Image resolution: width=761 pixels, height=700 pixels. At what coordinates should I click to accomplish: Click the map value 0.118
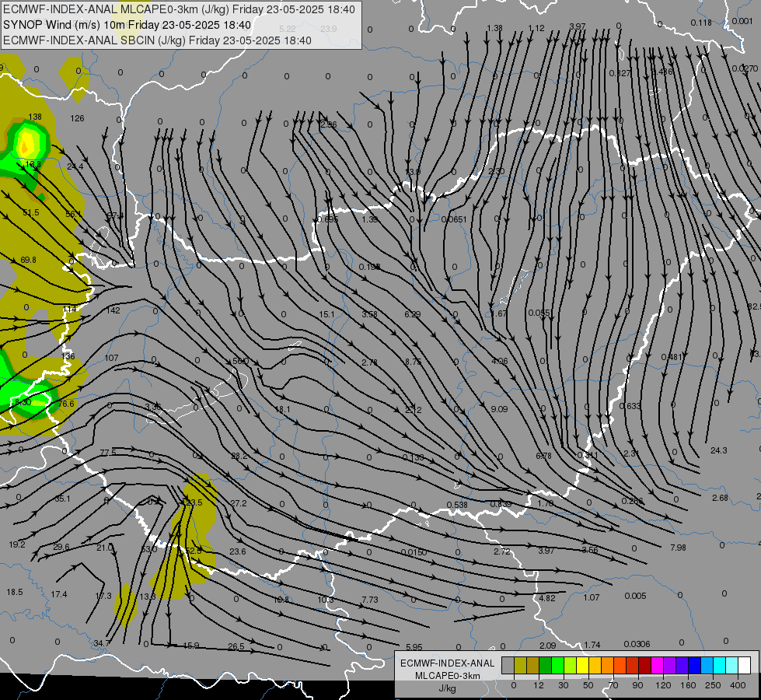pyautogui.click(x=701, y=23)
